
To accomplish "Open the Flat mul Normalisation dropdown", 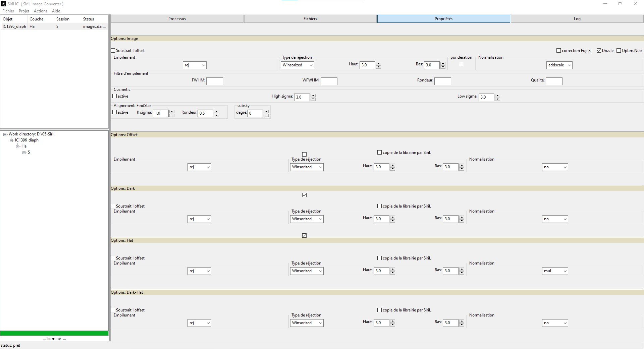I will tap(555, 271).
